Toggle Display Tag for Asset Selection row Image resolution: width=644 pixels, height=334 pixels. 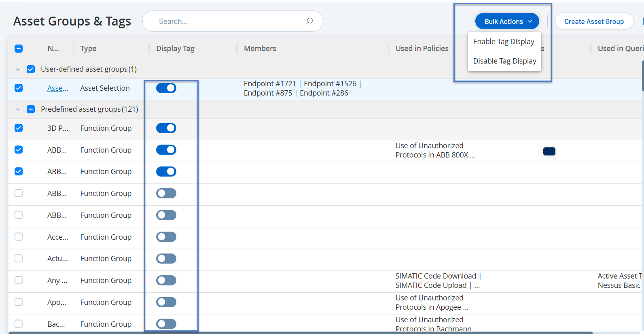pos(166,88)
